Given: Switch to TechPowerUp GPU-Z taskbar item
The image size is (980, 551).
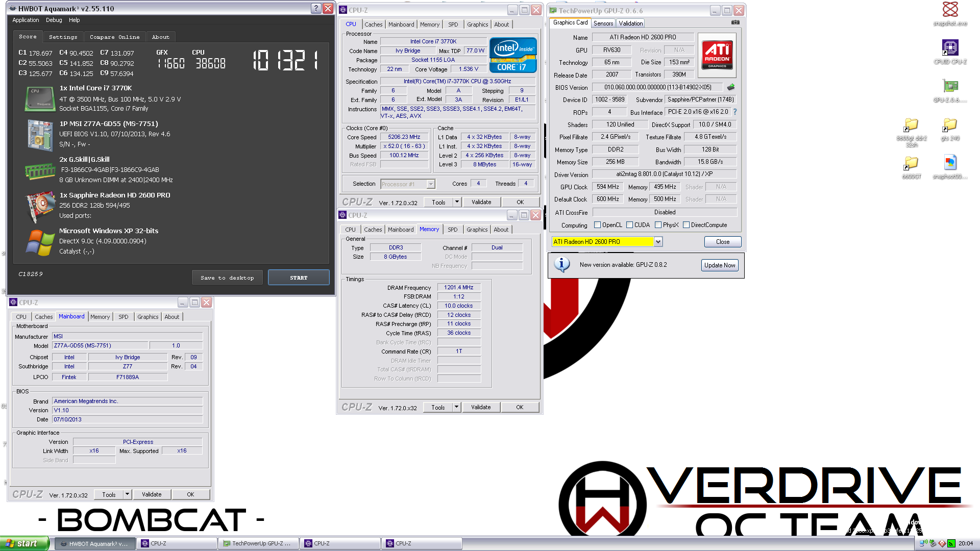Looking at the screenshot, I should pyautogui.click(x=258, y=543).
